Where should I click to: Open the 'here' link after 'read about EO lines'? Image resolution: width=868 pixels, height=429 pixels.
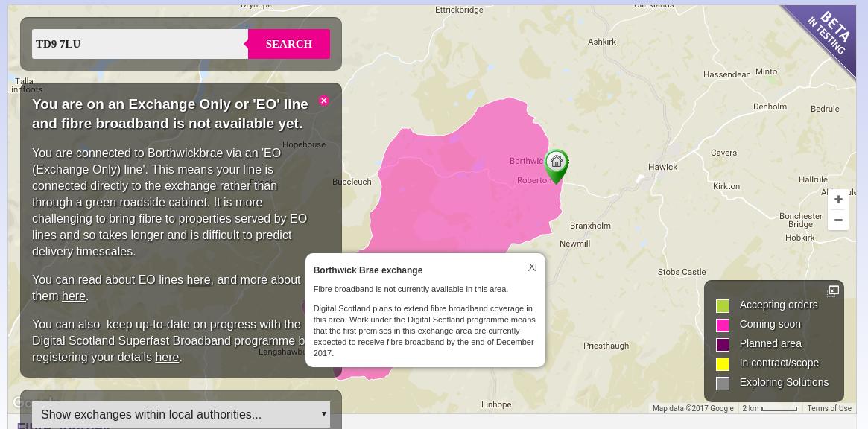198,280
